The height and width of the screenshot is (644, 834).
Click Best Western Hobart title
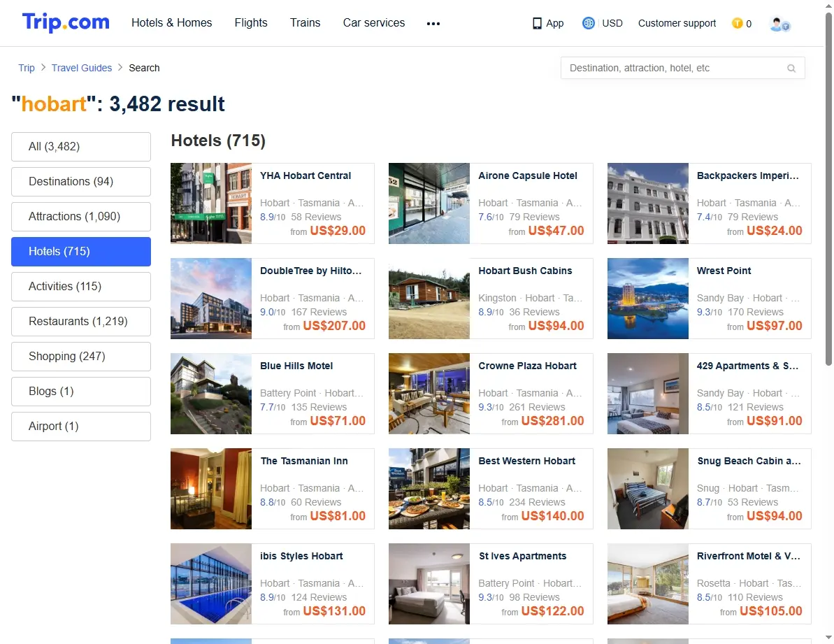[526, 461]
